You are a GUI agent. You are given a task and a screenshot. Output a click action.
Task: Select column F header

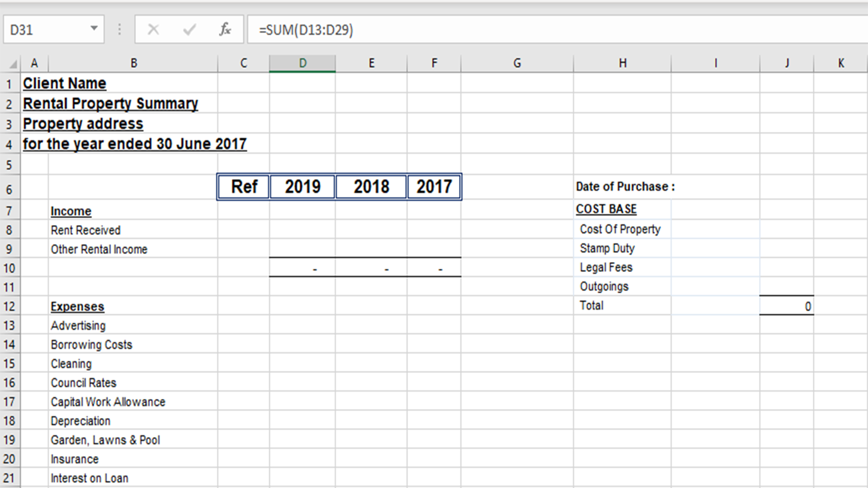[x=434, y=63]
